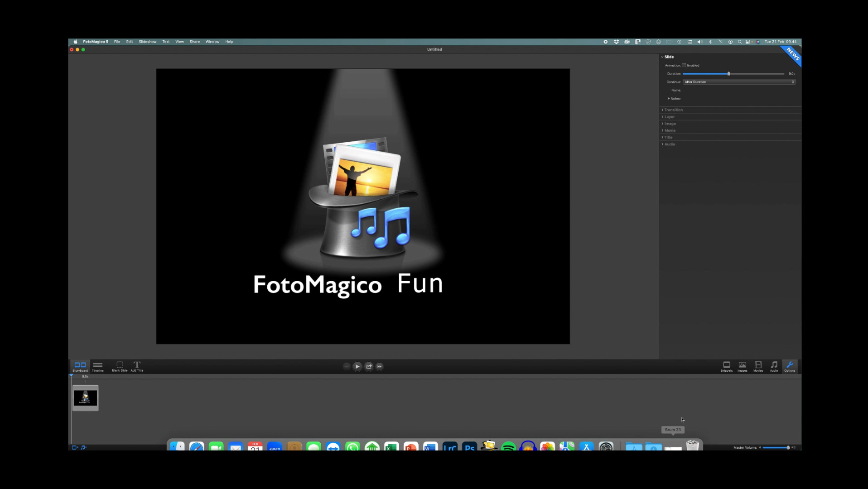
Task: Switch to Timeline view
Action: tap(98, 366)
